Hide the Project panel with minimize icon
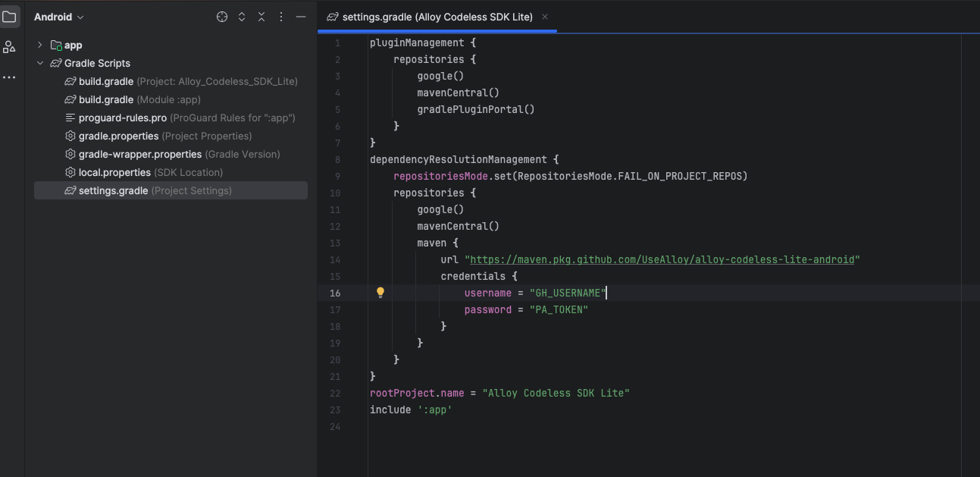 (301, 17)
